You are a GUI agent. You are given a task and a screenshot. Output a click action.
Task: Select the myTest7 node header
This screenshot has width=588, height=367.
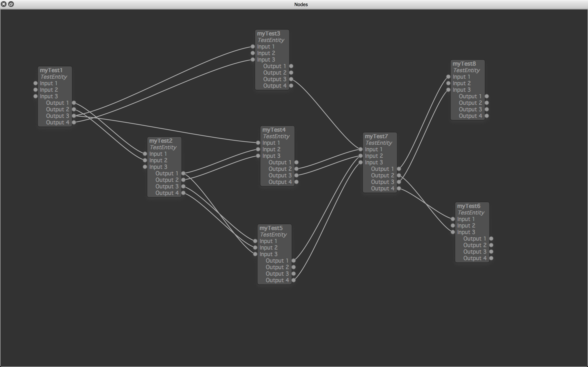[x=376, y=136]
